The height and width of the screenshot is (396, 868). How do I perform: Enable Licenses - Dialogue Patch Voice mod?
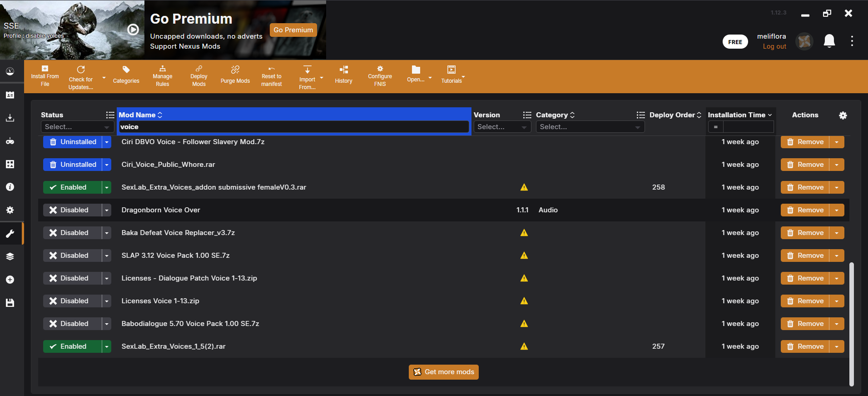click(x=72, y=278)
